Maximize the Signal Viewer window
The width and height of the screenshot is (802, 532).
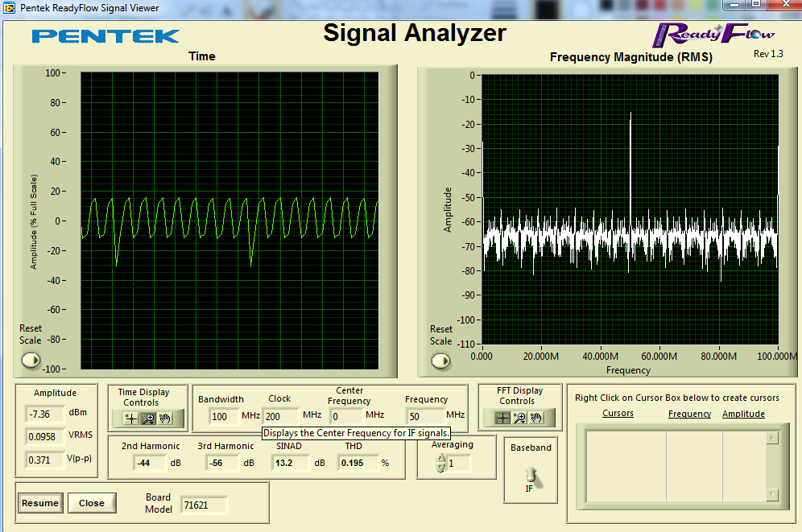[756, 5]
